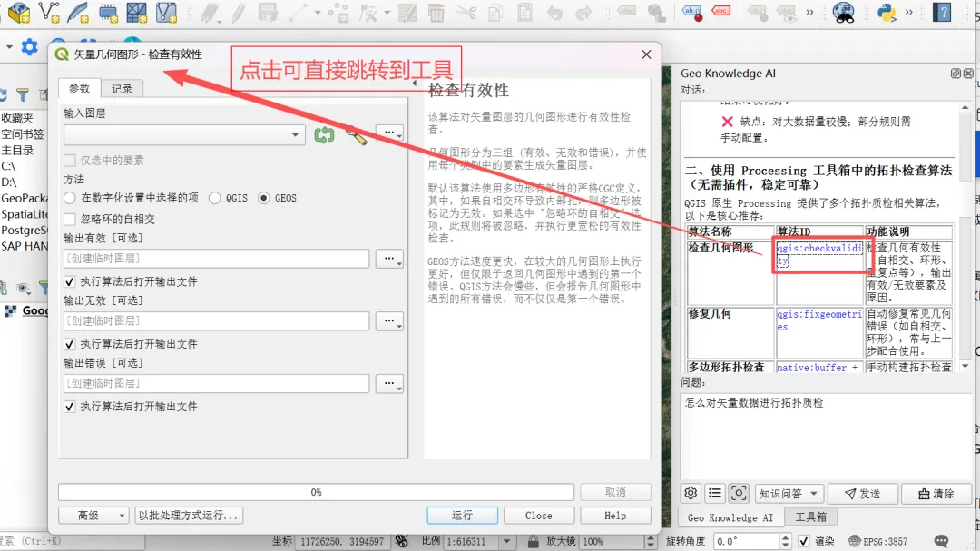Click the New Mesh Layer toolbar icon
The width and height of the screenshot is (980, 551).
click(137, 12)
